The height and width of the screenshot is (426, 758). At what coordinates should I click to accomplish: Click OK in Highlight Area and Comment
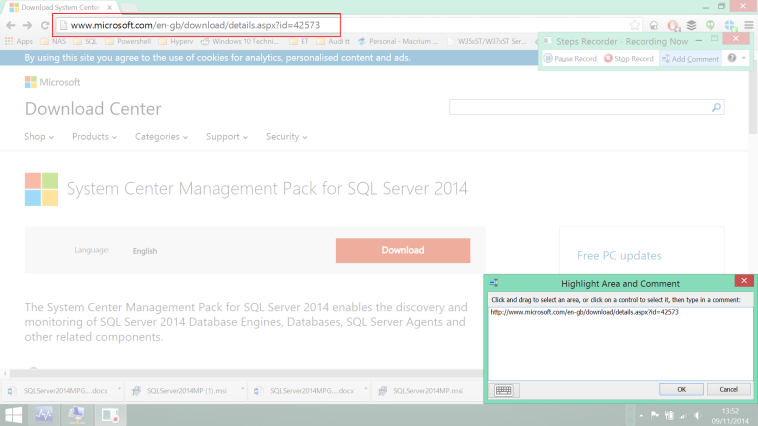pos(681,389)
